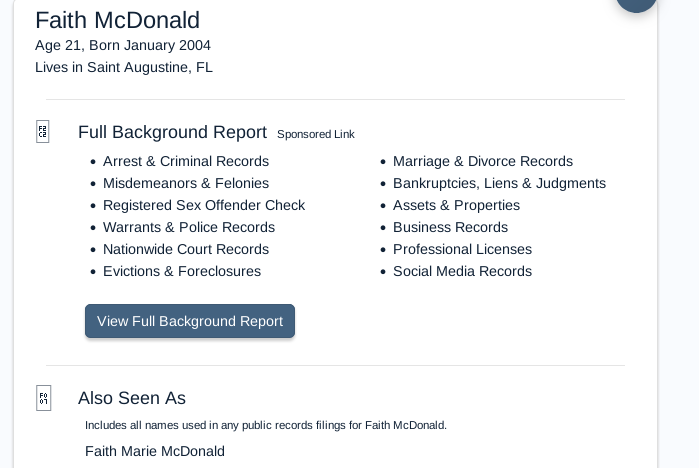Screen dimensions: 699x468
Task: Click Professional Licenses entry
Action: (x=462, y=249)
